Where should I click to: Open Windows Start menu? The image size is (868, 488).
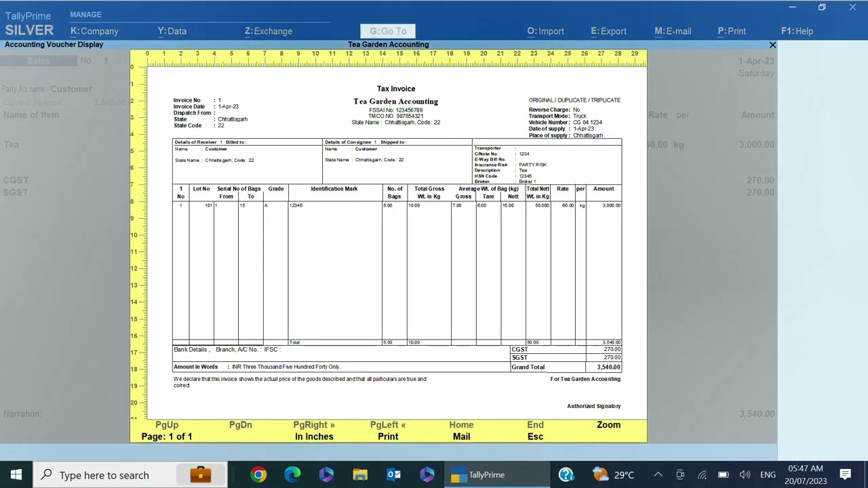click(16, 475)
